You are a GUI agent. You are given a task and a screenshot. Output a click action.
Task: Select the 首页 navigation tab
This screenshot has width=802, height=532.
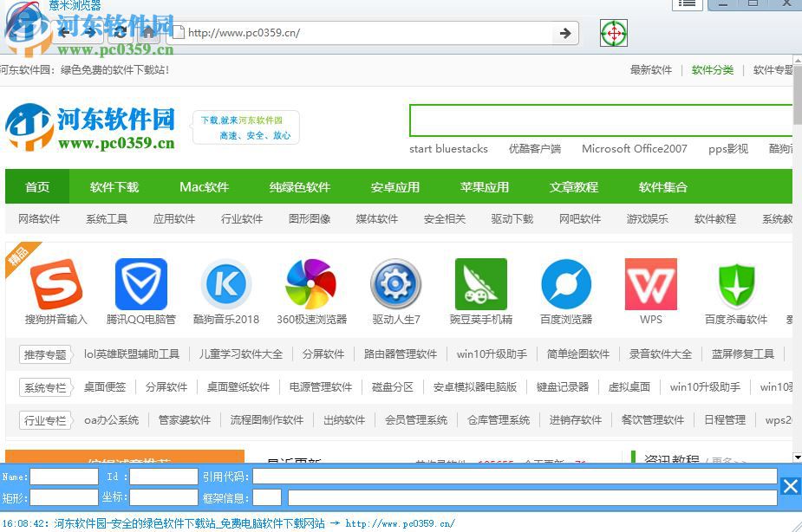[37, 187]
